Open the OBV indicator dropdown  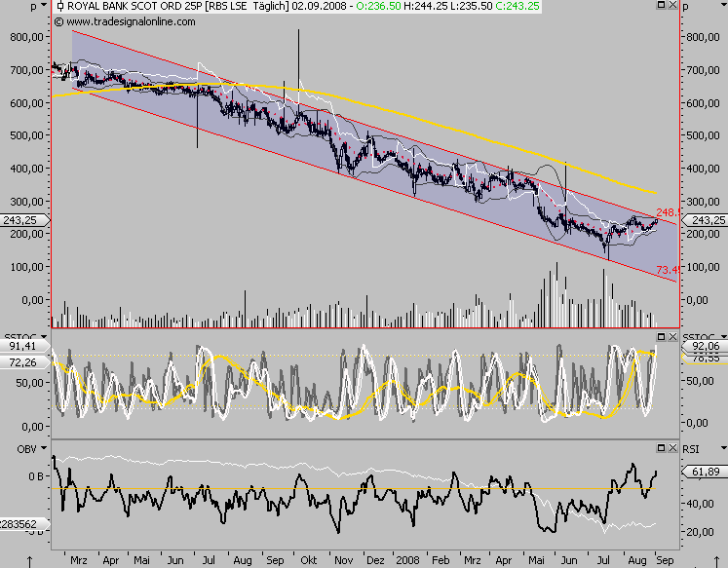point(44,448)
